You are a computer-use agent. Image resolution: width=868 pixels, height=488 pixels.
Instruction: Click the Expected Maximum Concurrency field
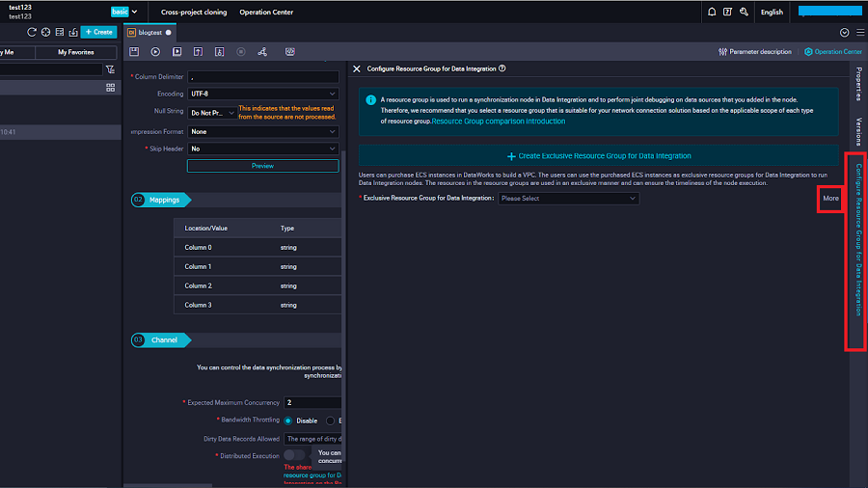[x=312, y=402]
